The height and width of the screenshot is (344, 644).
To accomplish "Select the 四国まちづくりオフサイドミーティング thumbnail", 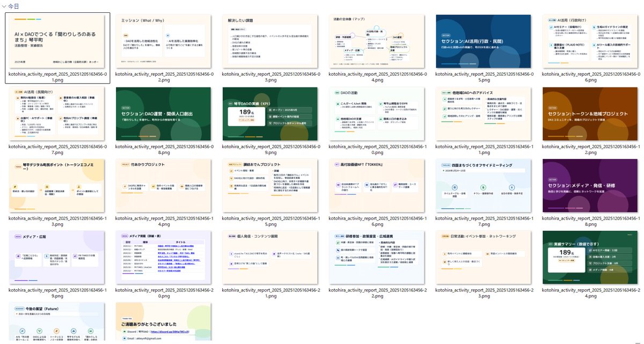I will 484,186.
